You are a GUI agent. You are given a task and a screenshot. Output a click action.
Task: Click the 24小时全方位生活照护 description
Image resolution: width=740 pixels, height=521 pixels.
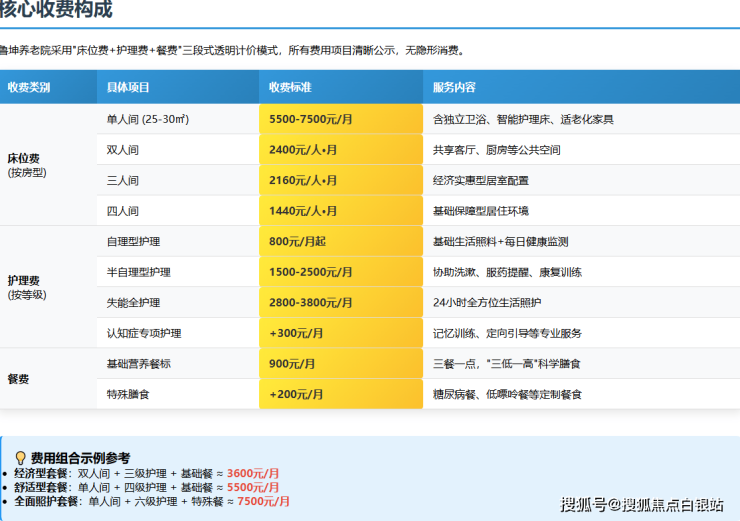487,303
